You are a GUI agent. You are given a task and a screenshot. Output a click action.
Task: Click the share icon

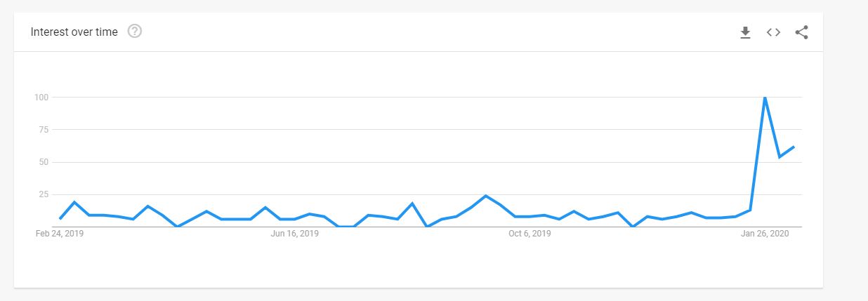point(801,32)
